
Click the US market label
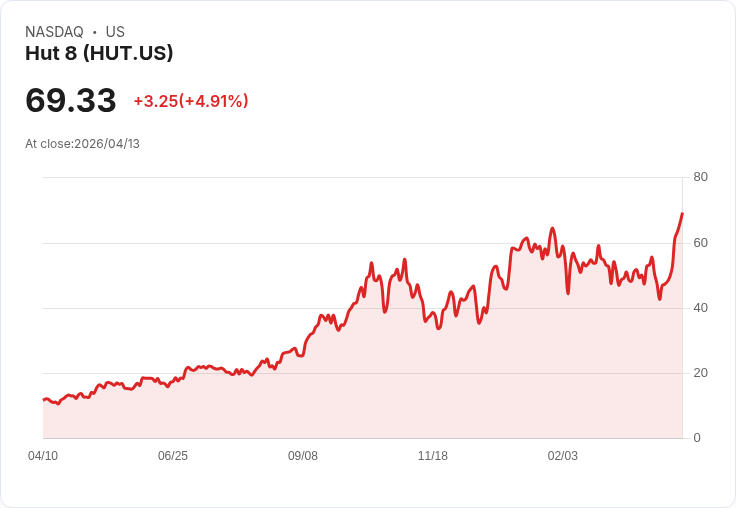115,32
